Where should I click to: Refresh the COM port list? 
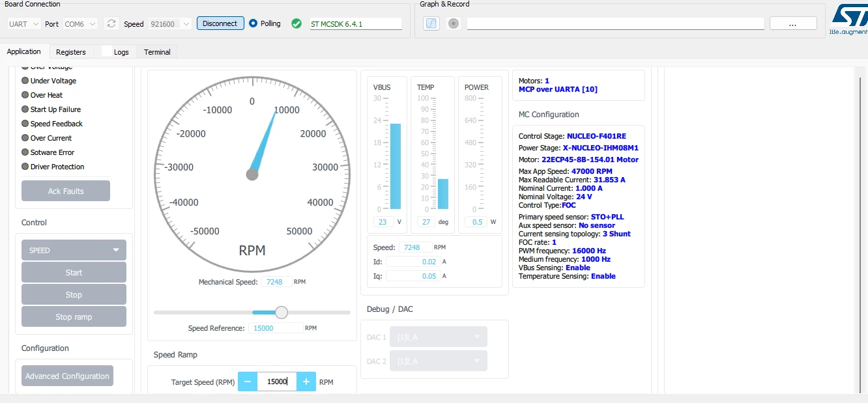(111, 23)
